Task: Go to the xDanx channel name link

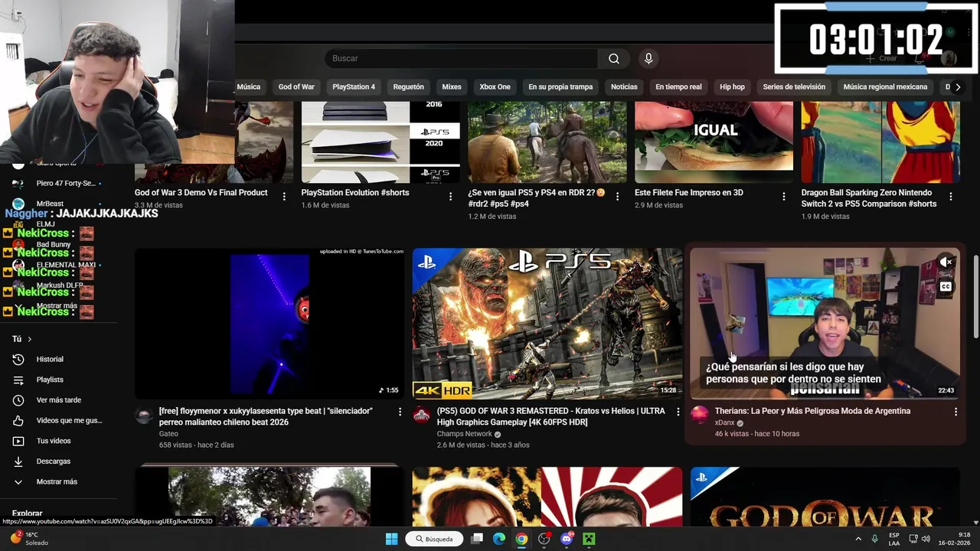Action: point(724,422)
